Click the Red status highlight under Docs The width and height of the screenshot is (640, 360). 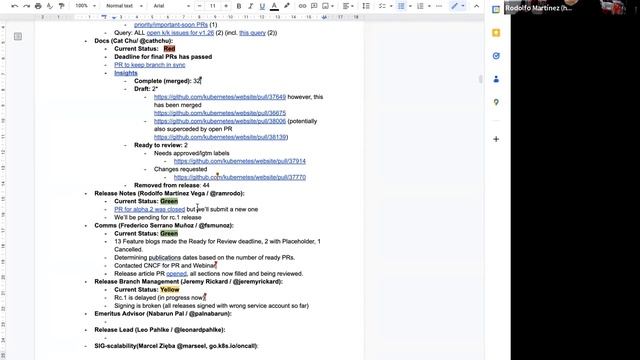[x=169, y=49]
